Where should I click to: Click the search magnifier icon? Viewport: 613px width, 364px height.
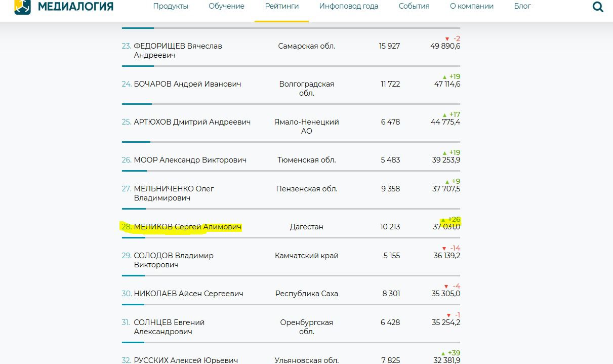click(x=598, y=7)
